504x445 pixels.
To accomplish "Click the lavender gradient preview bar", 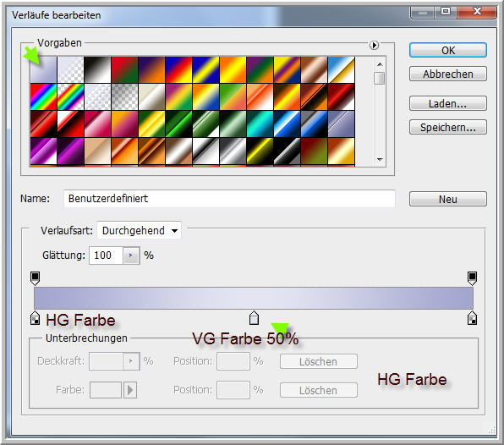I will click(254, 298).
